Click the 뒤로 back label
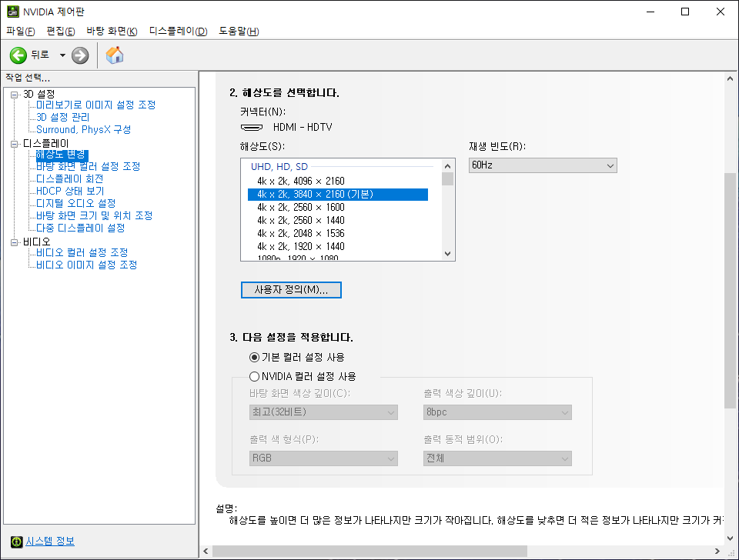Screen dimensions: 739x560 (x=40, y=55)
